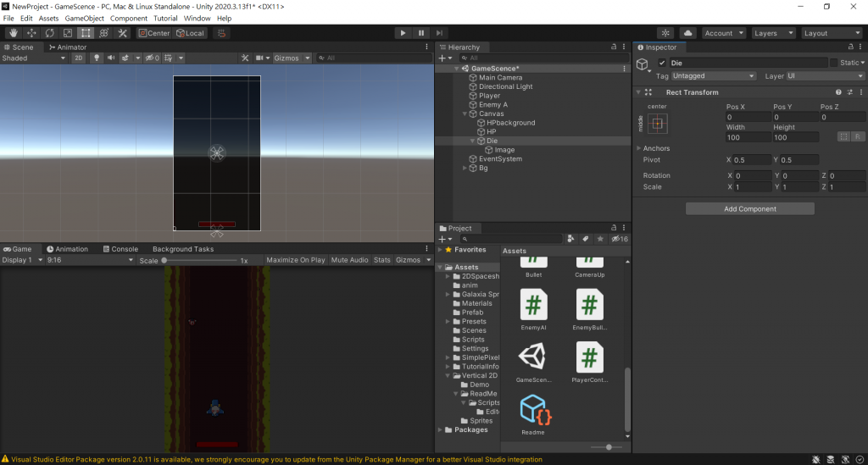Open the Tag Untagged dropdown

click(x=713, y=75)
